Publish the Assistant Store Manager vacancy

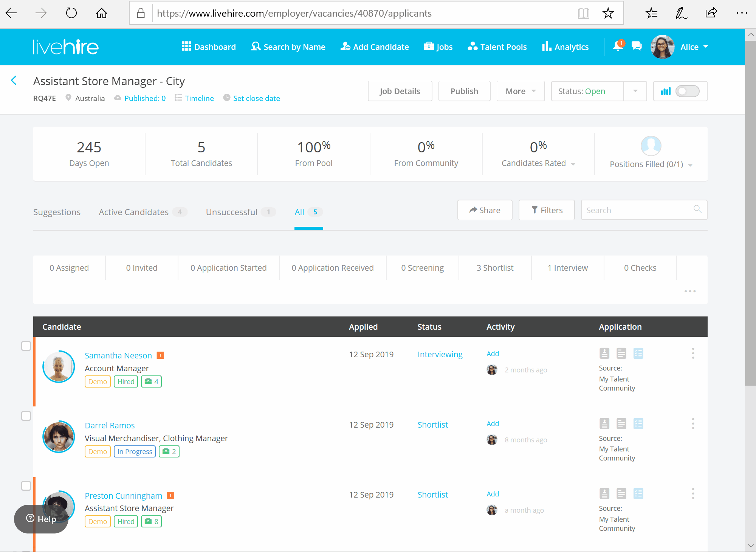point(464,91)
